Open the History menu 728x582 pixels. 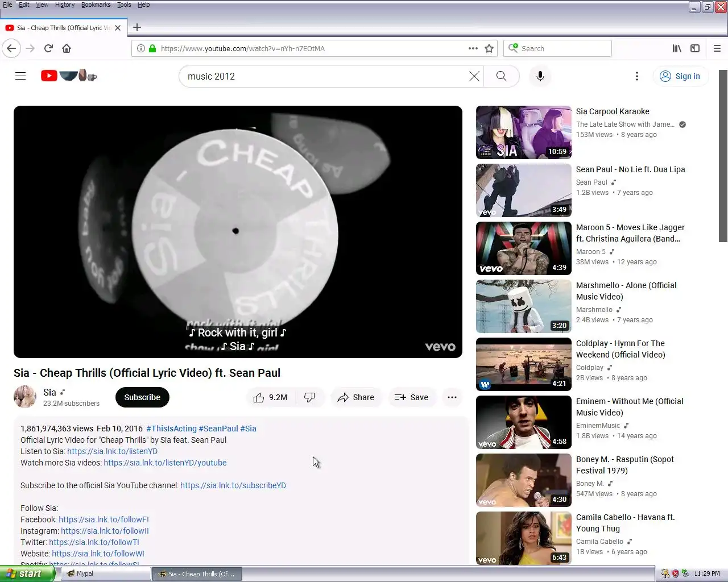pyautogui.click(x=65, y=5)
